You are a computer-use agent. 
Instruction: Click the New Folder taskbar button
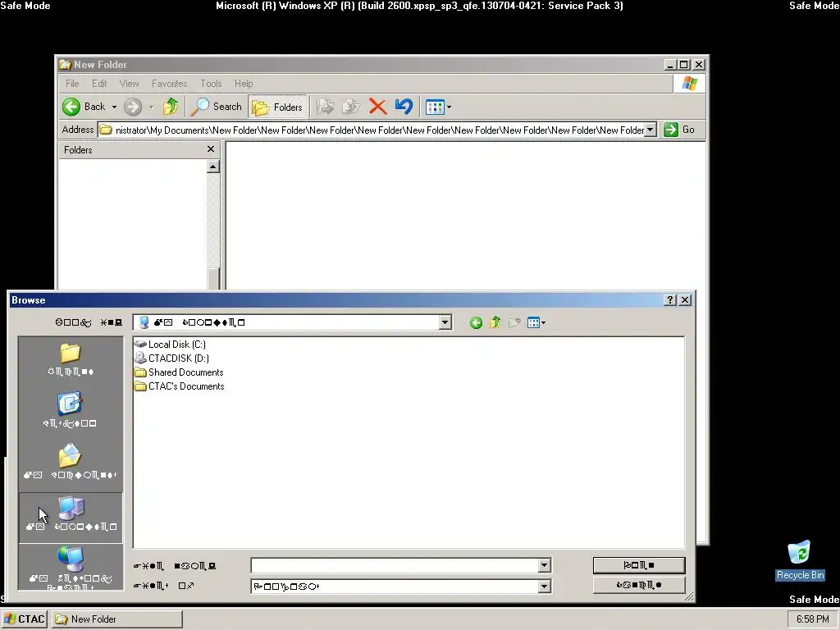pyautogui.click(x=117, y=619)
